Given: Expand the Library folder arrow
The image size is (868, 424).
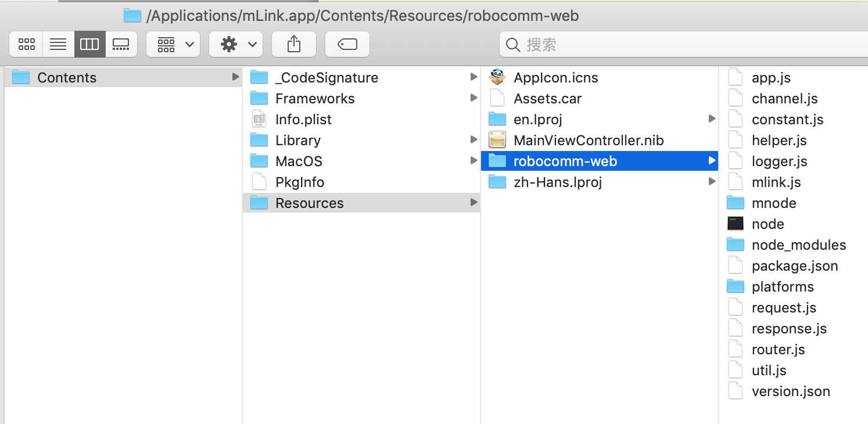Looking at the screenshot, I should point(474,139).
